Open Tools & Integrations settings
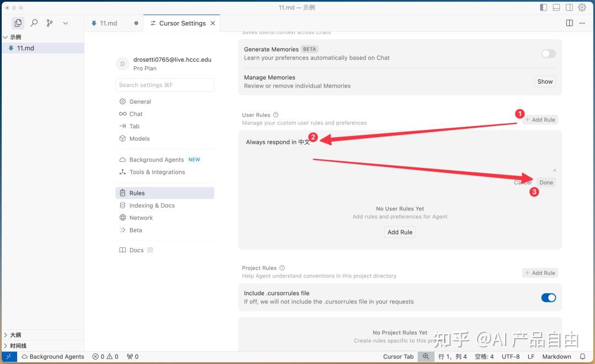This screenshot has width=595, height=364. click(x=165, y=172)
